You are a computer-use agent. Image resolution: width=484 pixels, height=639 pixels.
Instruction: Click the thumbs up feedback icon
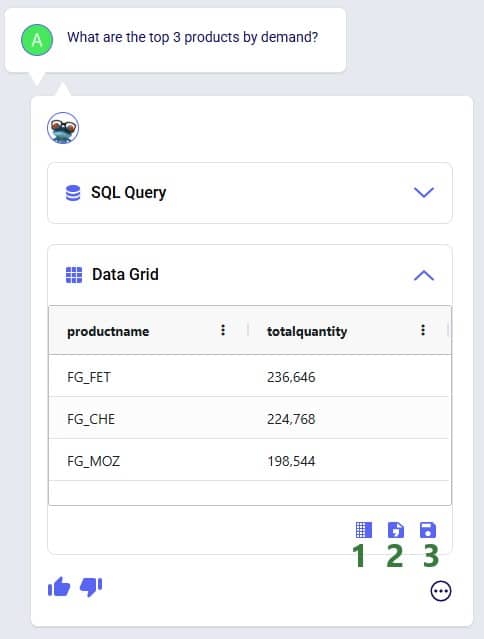tap(59, 587)
